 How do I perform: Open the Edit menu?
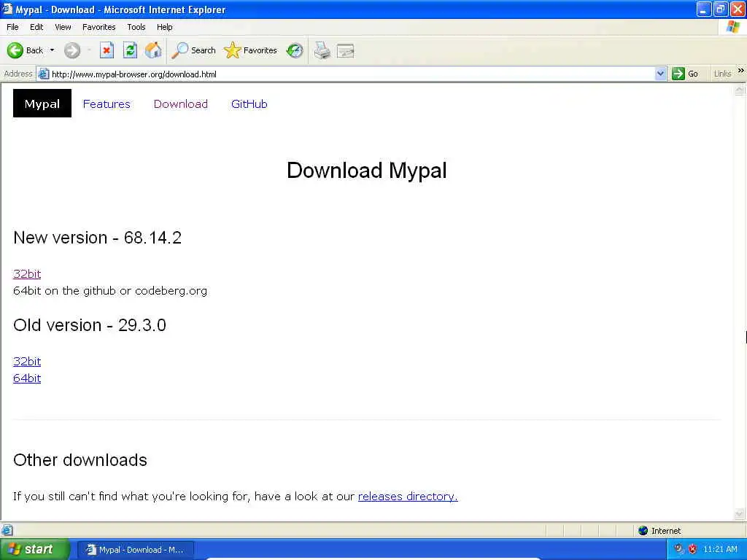pyautogui.click(x=36, y=27)
